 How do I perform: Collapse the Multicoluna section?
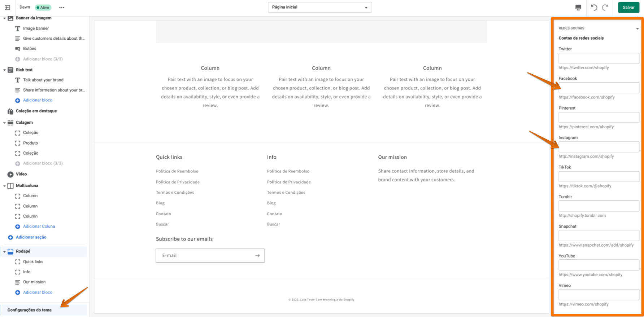4,186
